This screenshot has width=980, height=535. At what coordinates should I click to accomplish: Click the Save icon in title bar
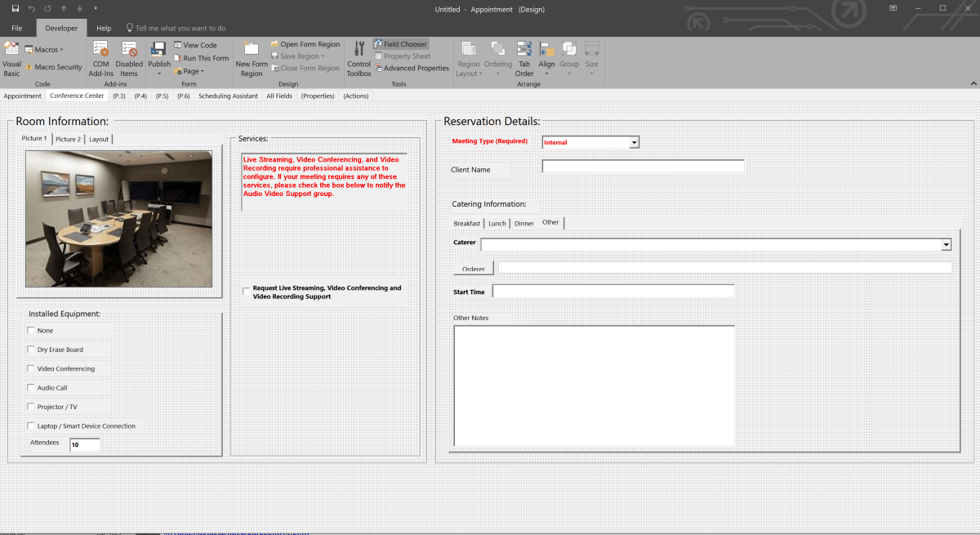pos(15,9)
